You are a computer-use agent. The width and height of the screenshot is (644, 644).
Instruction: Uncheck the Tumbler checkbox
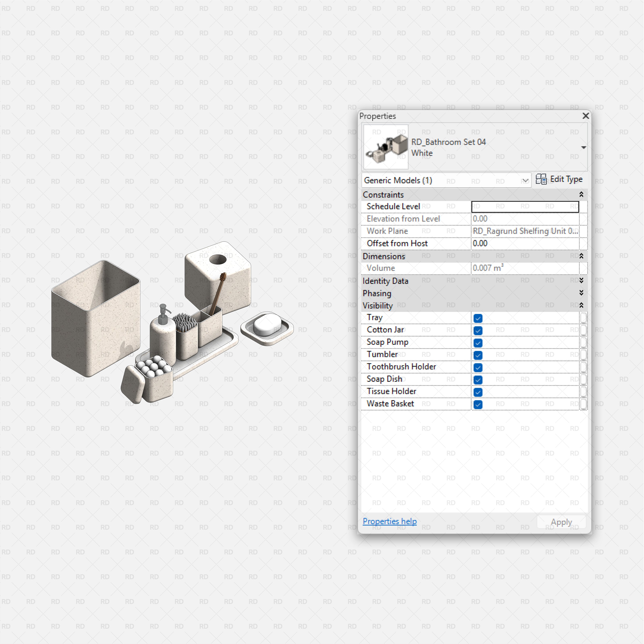coord(478,355)
